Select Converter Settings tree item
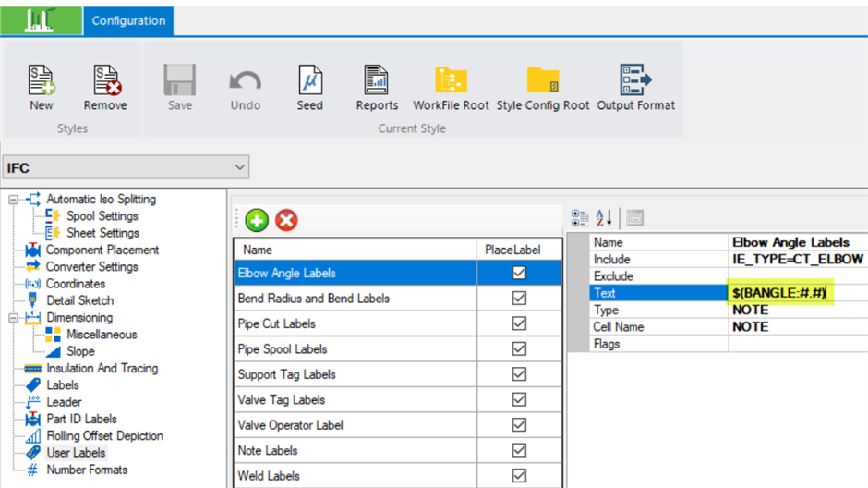The width and height of the screenshot is (868, 488). (92, 266)
